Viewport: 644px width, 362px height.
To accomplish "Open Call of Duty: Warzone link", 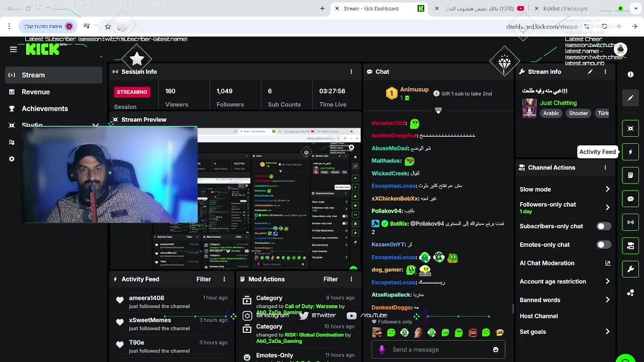I will pos(311,306).
